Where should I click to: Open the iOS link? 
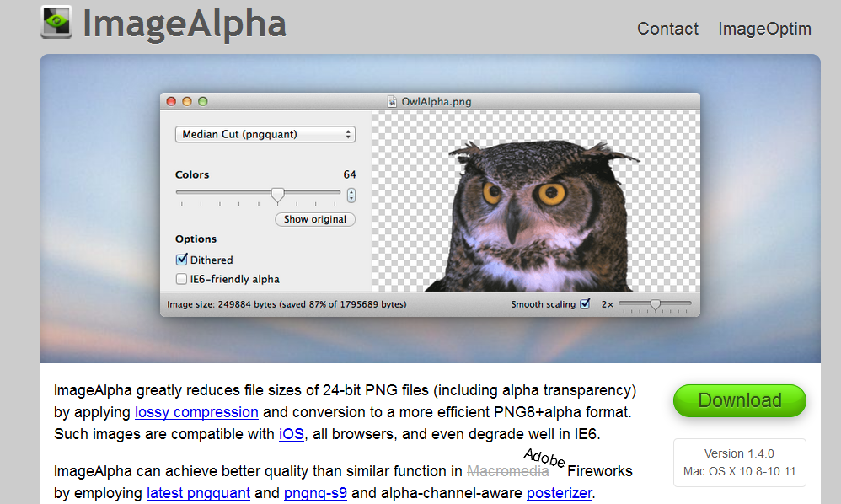click(x=292, y=434)
